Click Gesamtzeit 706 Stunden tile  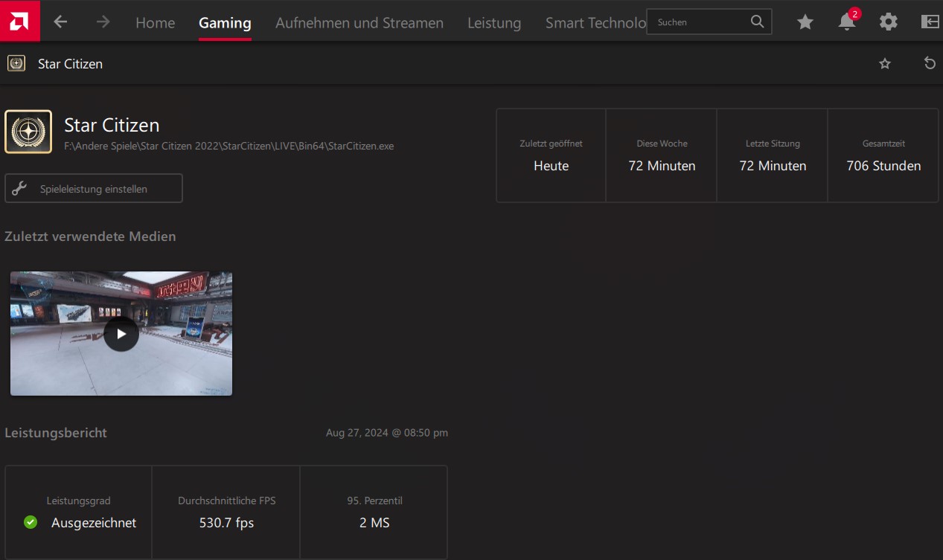coord(883,155)
